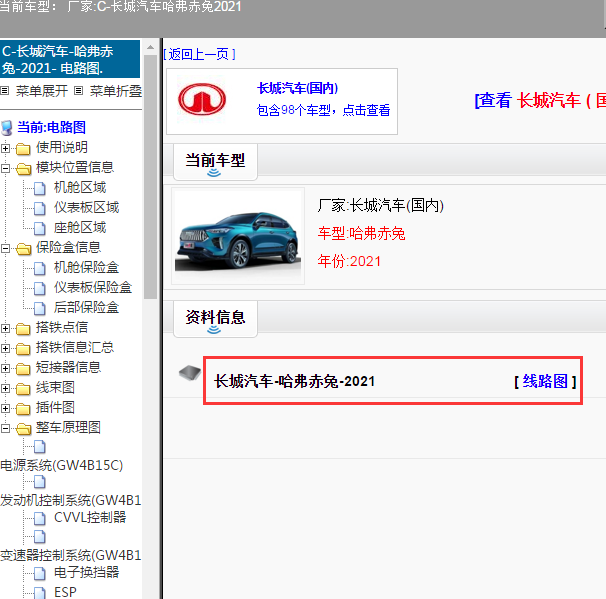Select the 当前车型 tab
The height and width of the screenshot is (599, 606).
[x=215, y=162]
